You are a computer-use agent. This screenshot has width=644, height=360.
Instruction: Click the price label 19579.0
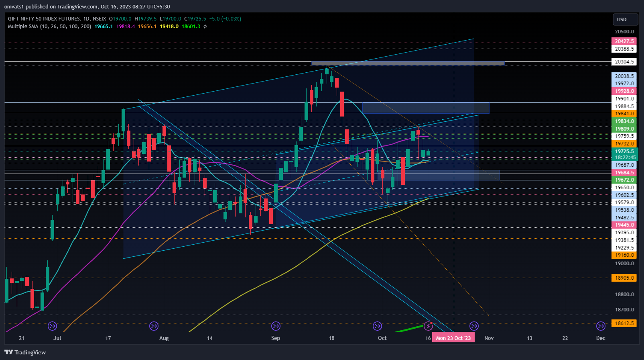click(625, 202)
